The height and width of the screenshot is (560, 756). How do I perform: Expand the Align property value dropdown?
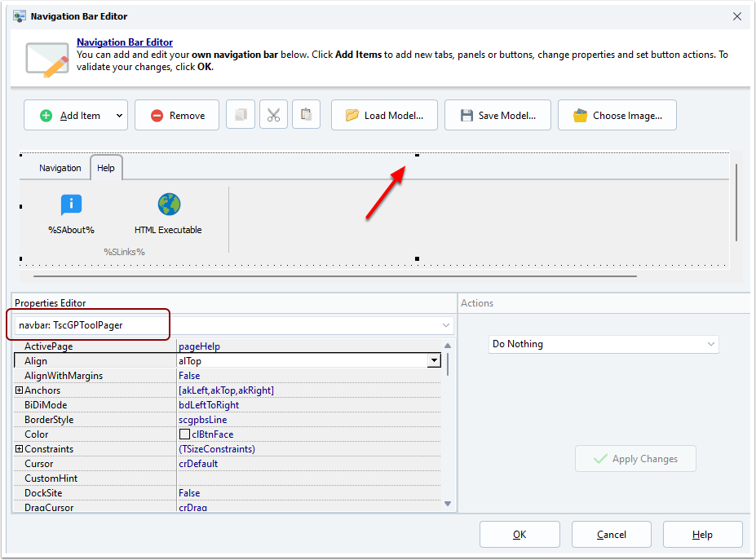pos(434,361)
